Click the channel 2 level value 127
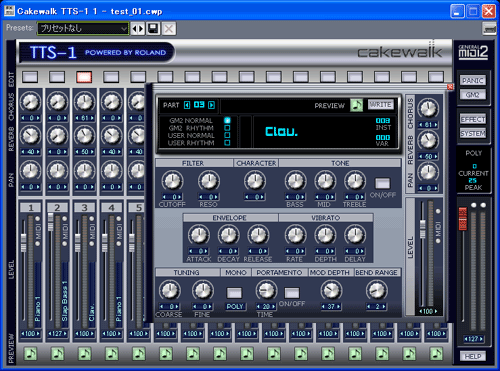 tap(57, 334)
